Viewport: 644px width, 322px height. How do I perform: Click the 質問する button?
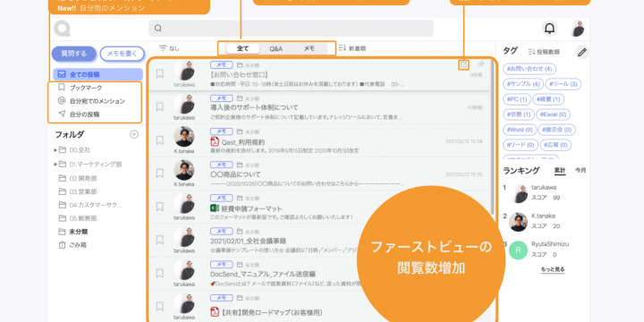[x=74, y=54]
